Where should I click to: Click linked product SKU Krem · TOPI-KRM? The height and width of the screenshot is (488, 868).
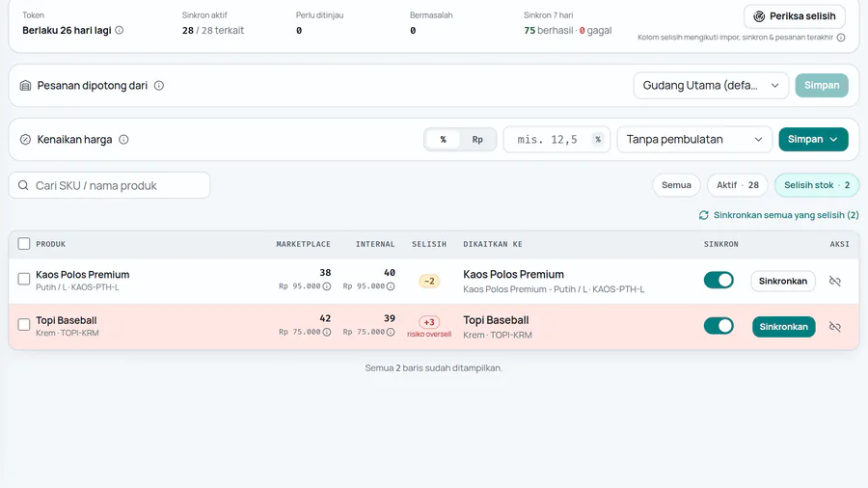(x=498, y=336)
